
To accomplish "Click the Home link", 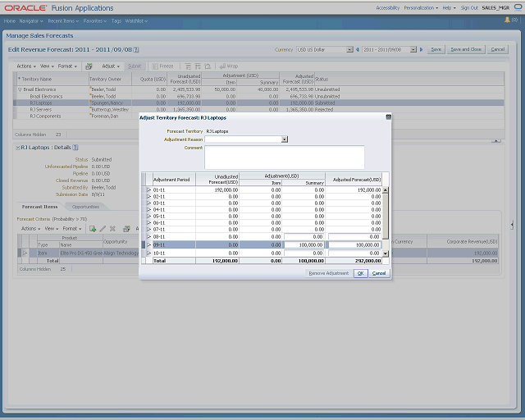I will point(10,21).
